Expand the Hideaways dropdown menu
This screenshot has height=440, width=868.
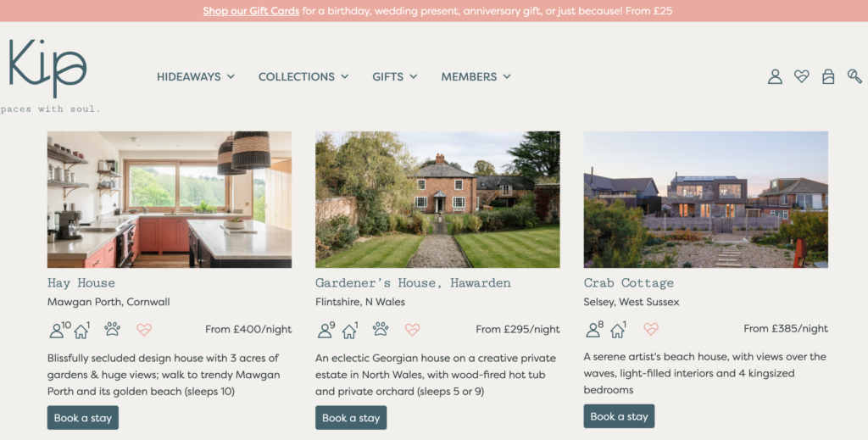(196, 76)
